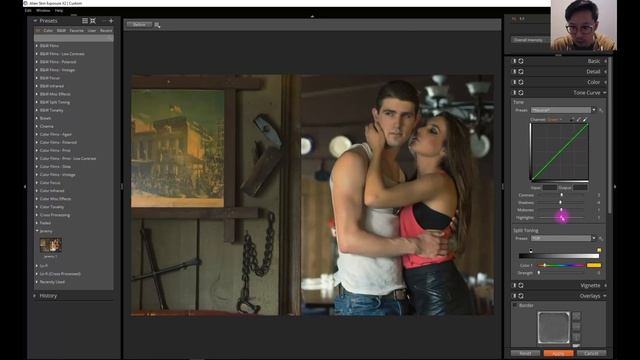Collapse the Presets panel header
Viewport: 640px width, 360px height.
click(35, 21)
